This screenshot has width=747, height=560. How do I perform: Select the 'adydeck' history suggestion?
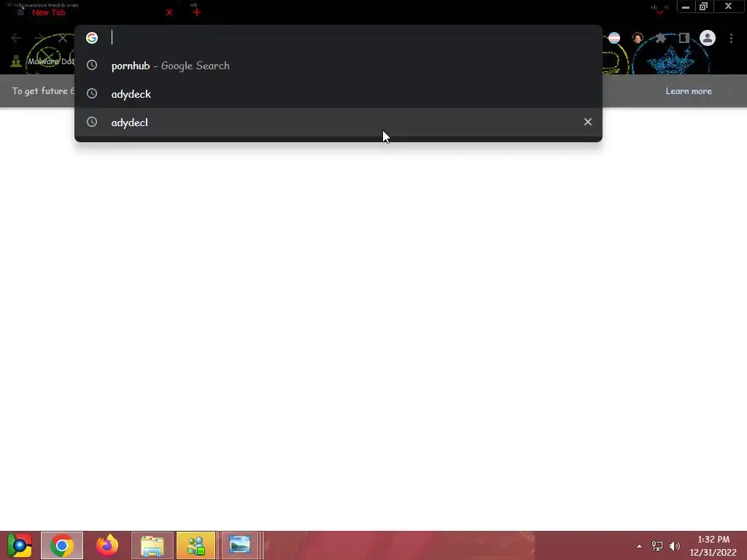(x=338, y=94)
